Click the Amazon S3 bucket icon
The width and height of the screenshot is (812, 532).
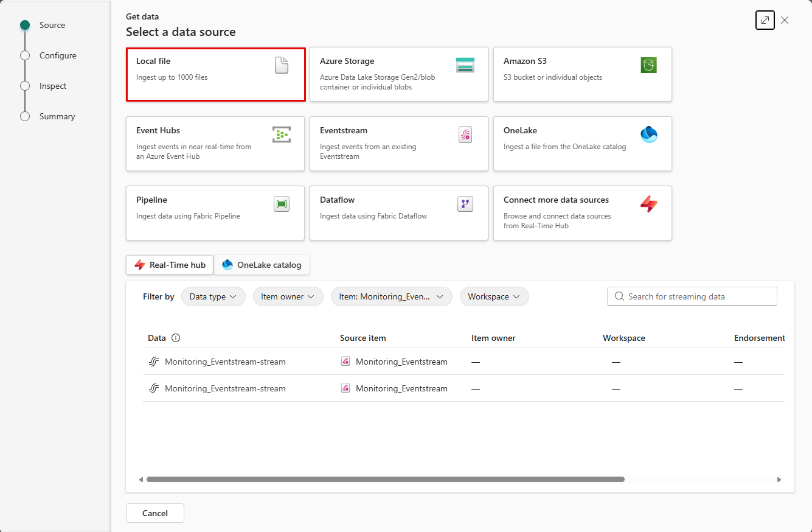pos(648,65)
